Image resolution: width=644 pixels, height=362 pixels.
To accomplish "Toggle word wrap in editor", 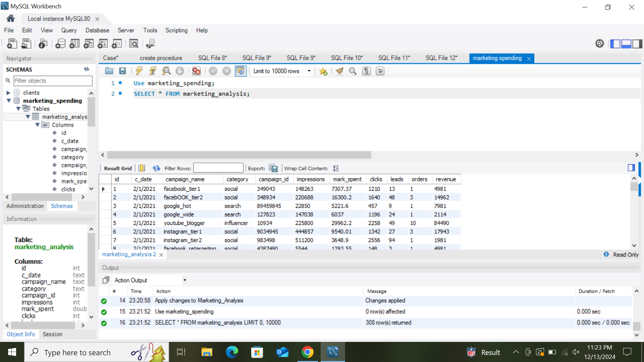I will (x=380, y=71).
